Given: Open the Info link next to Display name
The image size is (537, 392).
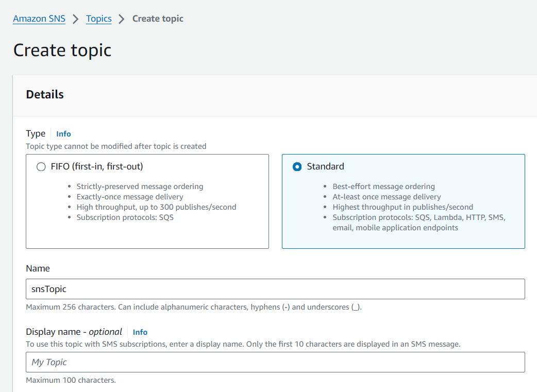Looking at the screenshot, I should coord(140,332).
